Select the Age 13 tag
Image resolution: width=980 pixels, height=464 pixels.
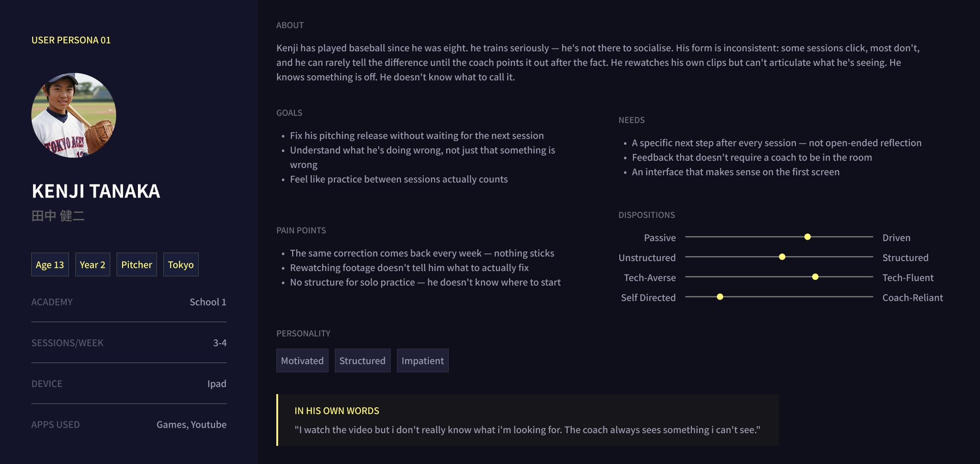[x=50, y=265]
